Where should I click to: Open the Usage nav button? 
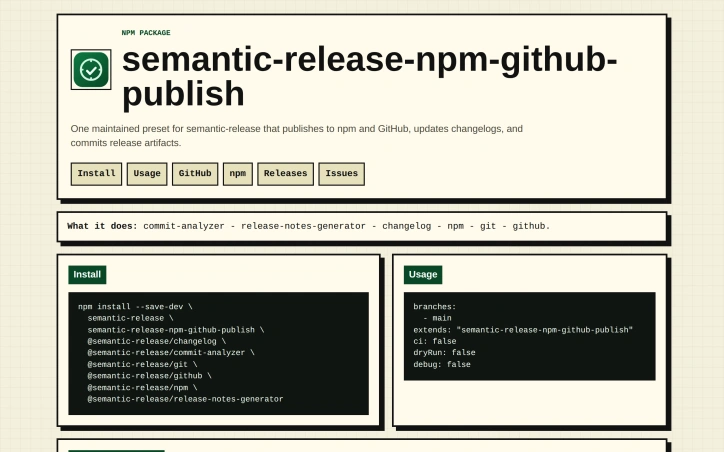pyautogui.click(x=147, y=174)
